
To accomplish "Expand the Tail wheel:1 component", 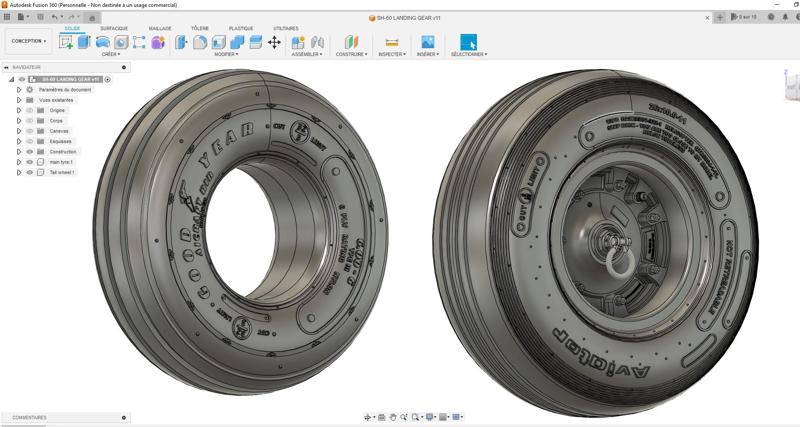I will [19, 172].
